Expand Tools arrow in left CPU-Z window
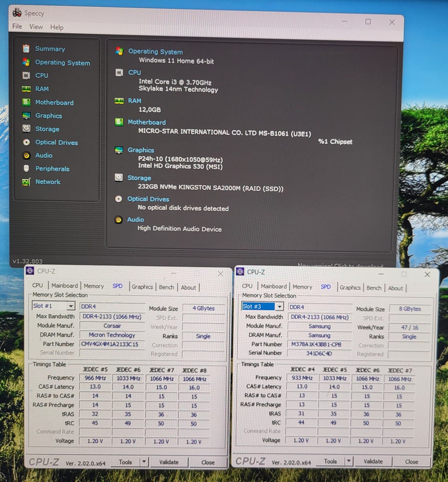Image resolution: width=448 pixels, height=482 pixels. [144, 461]
